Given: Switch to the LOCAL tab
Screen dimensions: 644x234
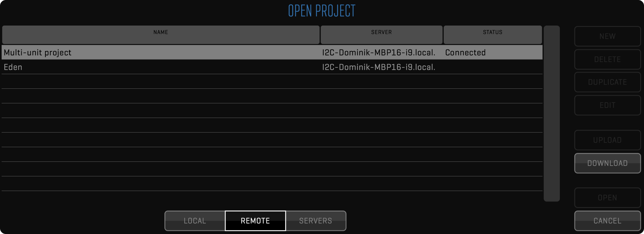Looking at the screenshot, I should pos(195,221).
